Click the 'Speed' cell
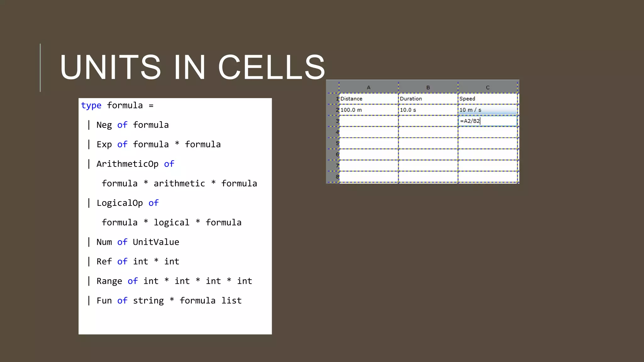 coord(487,99)
